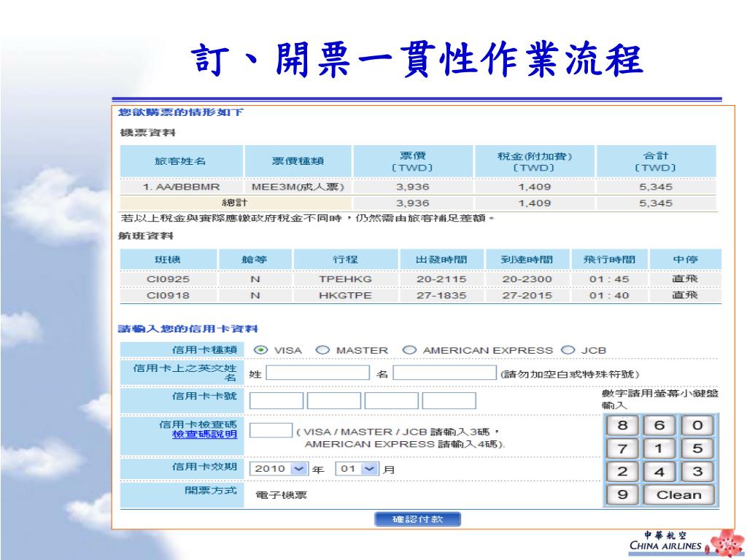This screenshot has height=560, width=747.
Task: Click fare type MEE3M(成人票)
Action: click(x=298, y=187)
